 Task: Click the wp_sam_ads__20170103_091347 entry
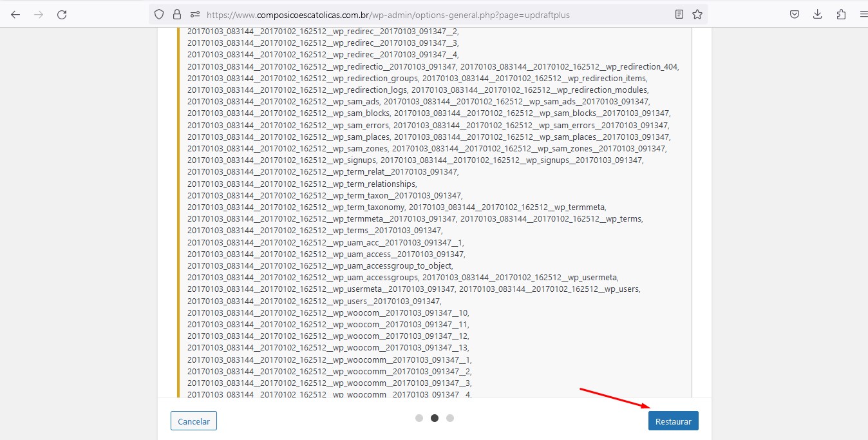coord(516,101)
